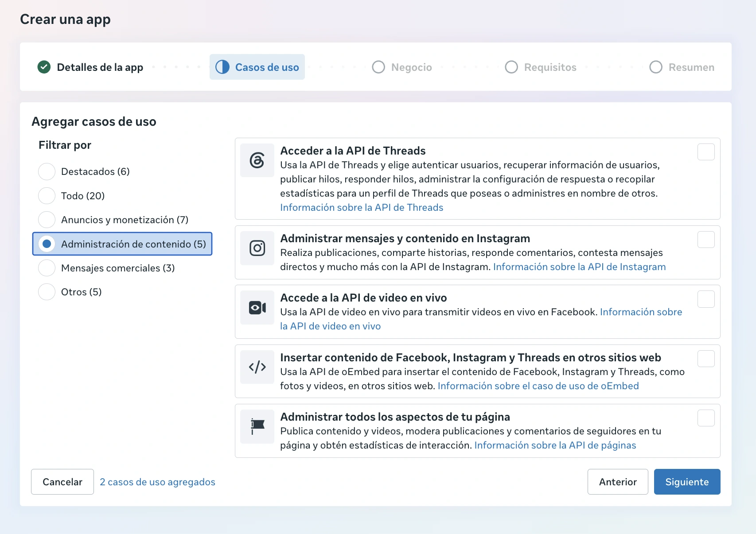Check Administrar mensajes y contenido en Instagram box
This screenshot has width=756, height=534.
point(706,240)
